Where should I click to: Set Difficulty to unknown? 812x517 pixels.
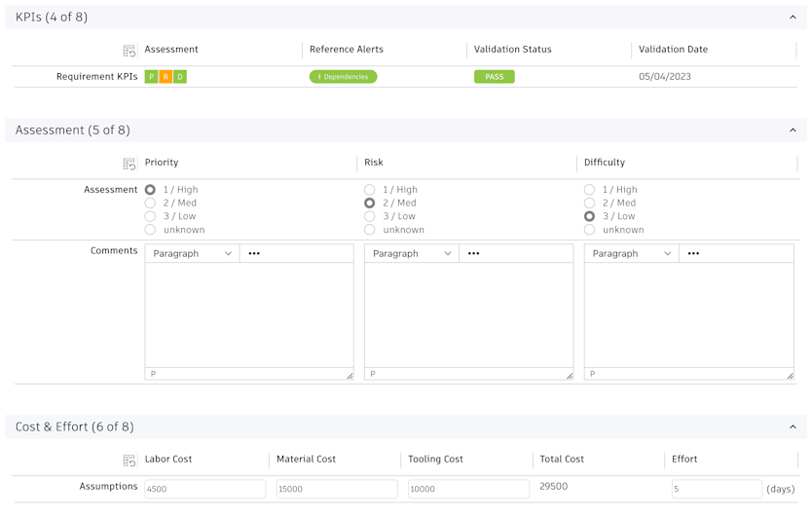(589, 231)
